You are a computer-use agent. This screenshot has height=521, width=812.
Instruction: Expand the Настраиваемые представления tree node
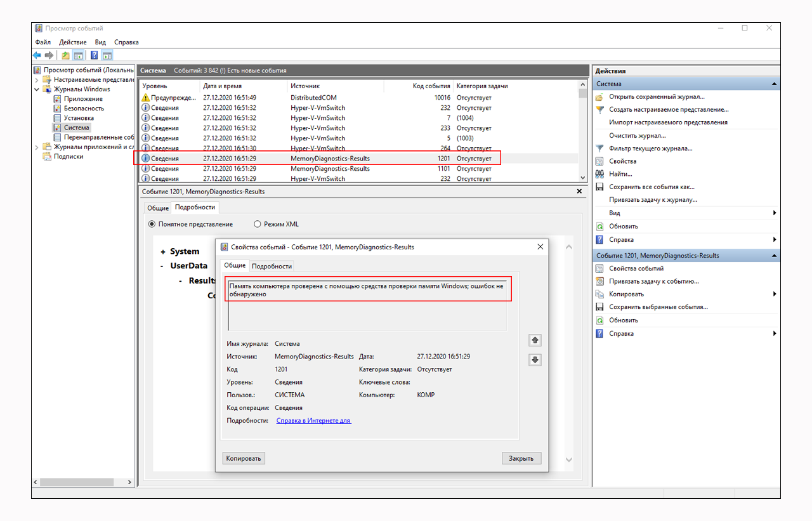(37, 80)
